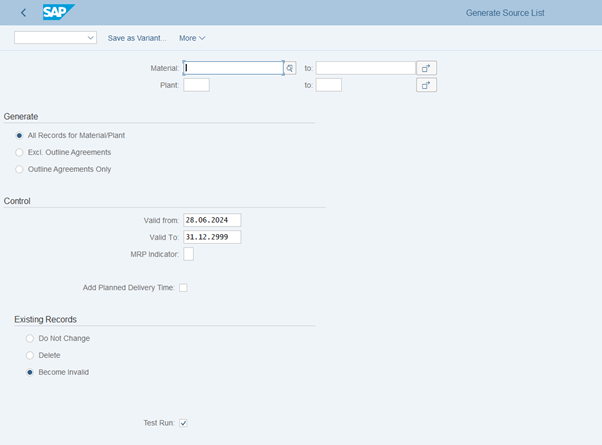Open multiple selection for Plant
Screen dimensions: 602x445
pyautogui.click(x=426, y=86)
